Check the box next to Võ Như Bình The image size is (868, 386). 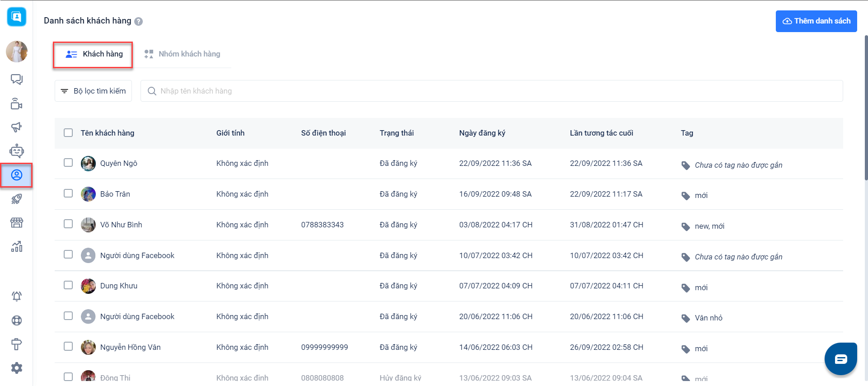tap(68, 224)
